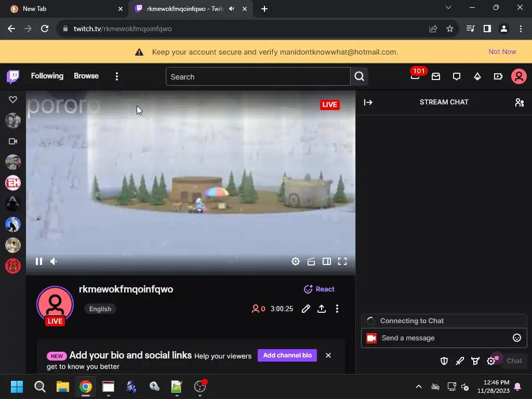Viewport: 532px width, 399px height.
Task: Open the Browse page
Action: click(x=86, y=76)
